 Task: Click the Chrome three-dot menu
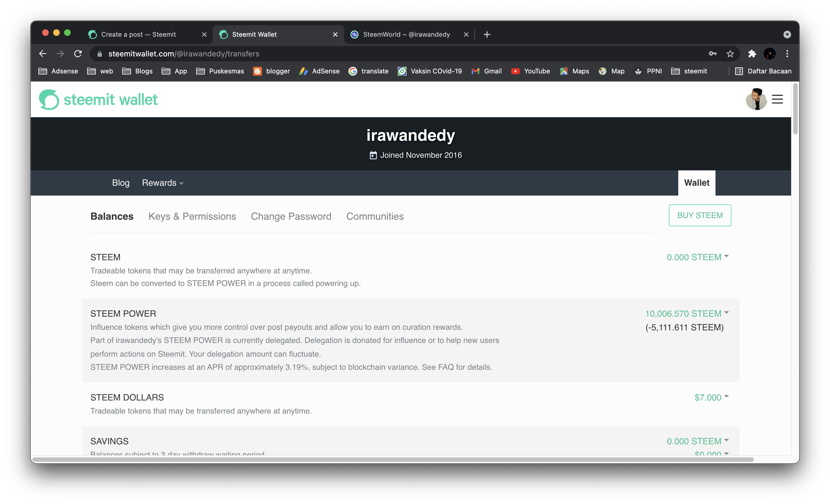tap(787, 54)
